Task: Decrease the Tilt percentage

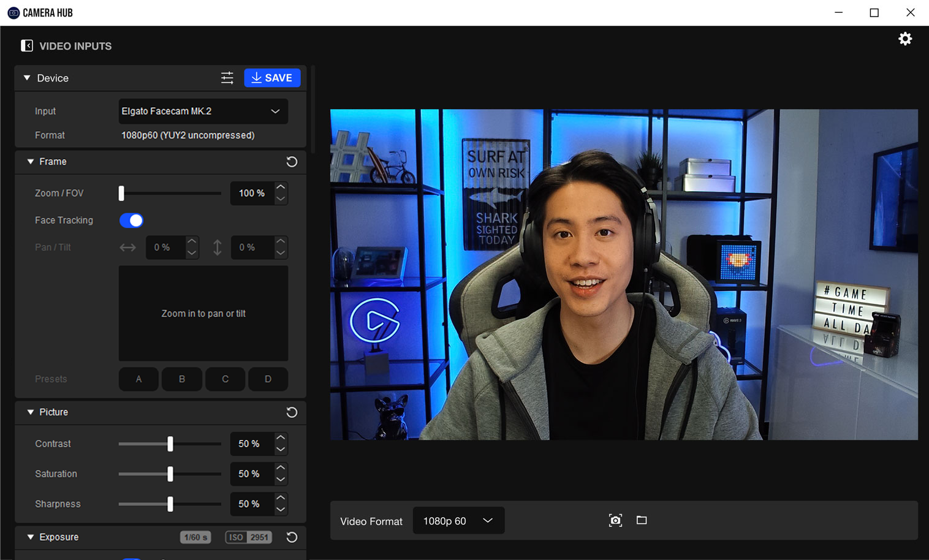Action: [281, 253]
